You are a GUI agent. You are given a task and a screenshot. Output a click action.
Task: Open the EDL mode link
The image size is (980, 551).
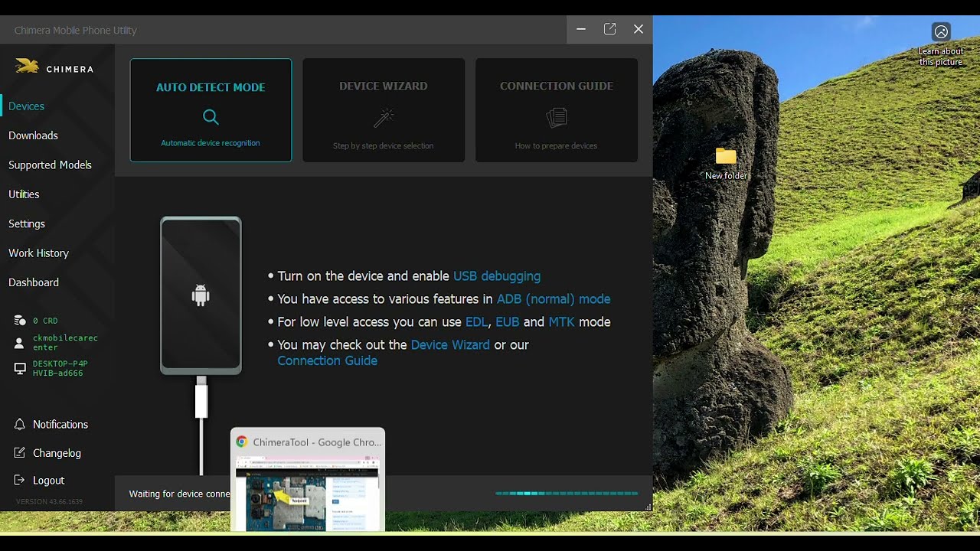[x=476, y=321]
